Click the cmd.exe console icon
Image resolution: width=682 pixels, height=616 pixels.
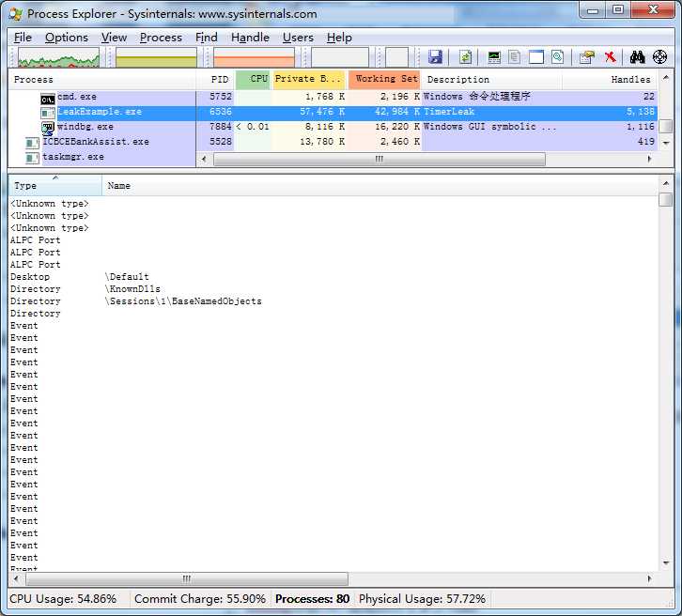point(48,100)
